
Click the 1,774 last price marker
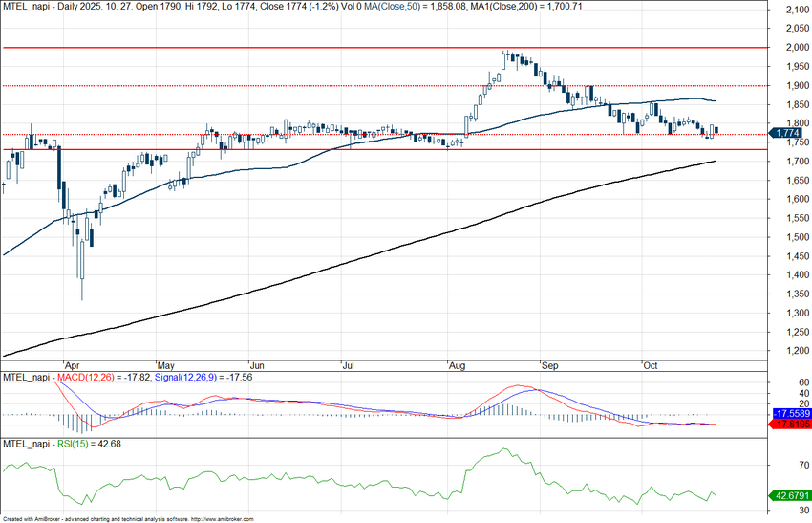click(x=789, y=132)
